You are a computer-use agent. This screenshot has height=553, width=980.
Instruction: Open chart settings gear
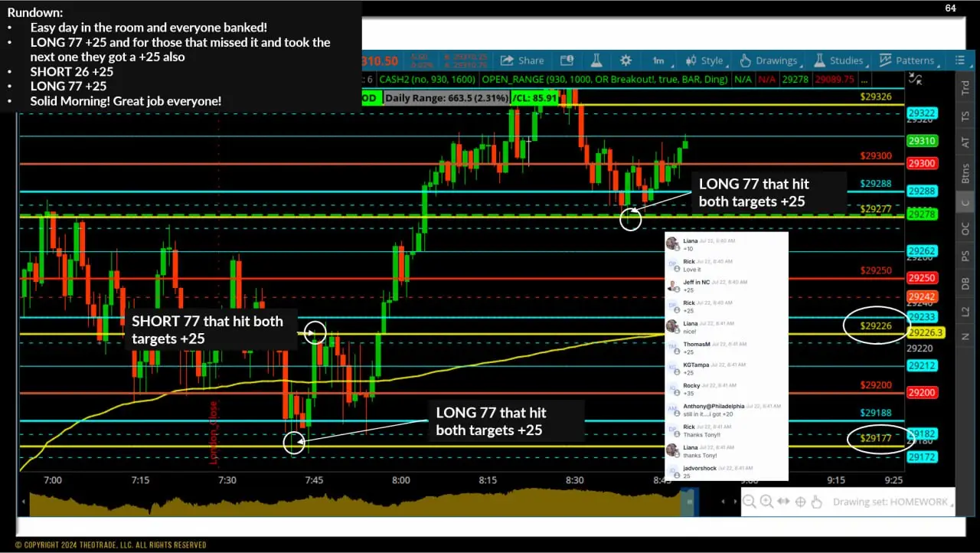pyautogui.click(x=626, y=61)
